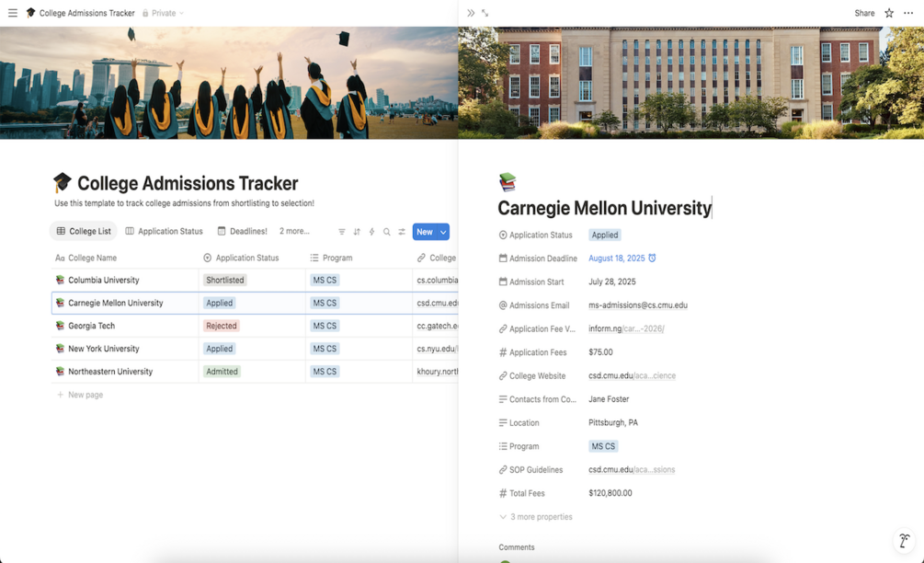Click the graduation photo cover image

(x=229, y=83)
